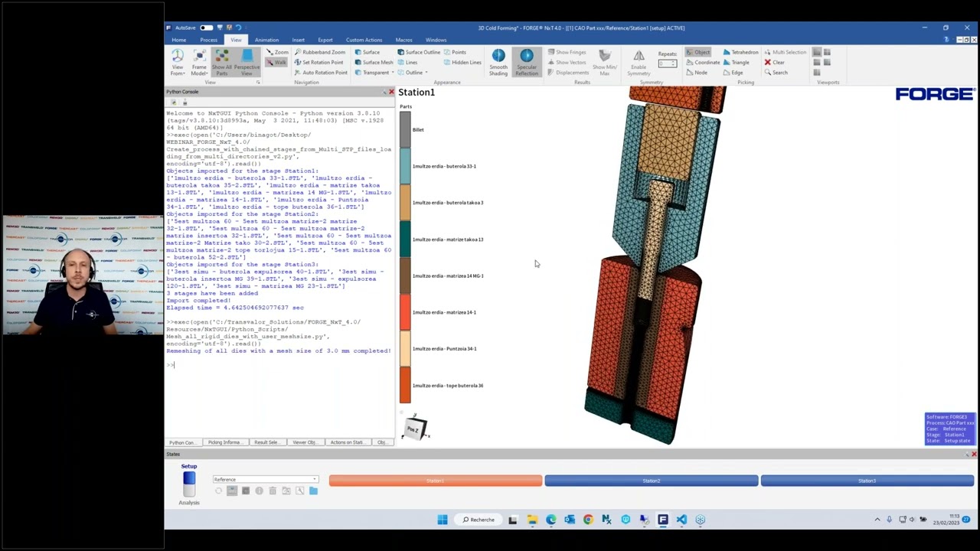980x551 pixels.
Task: Toggle Points display
Action: click(454, 52)
